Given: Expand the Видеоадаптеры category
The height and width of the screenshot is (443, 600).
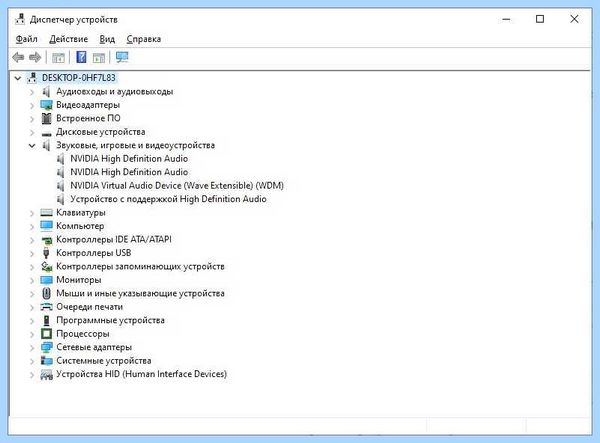Looking at the screenshot, I should [x=32, y=105].
